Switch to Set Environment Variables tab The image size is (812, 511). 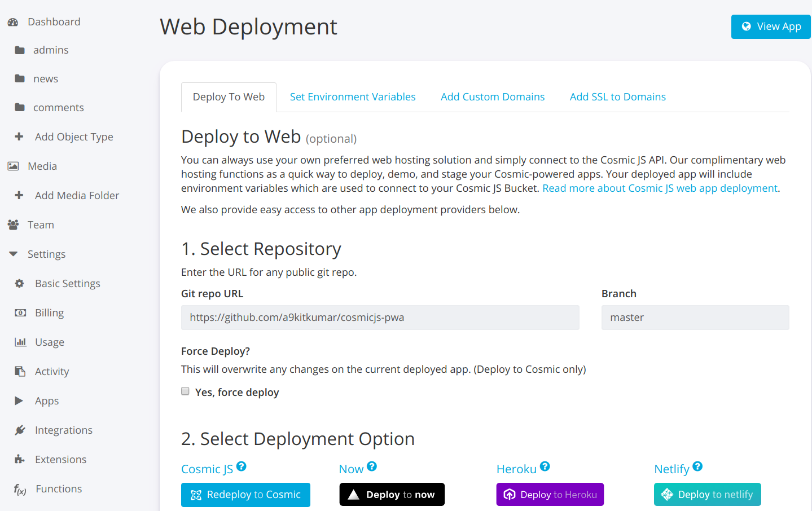[353, 97]
